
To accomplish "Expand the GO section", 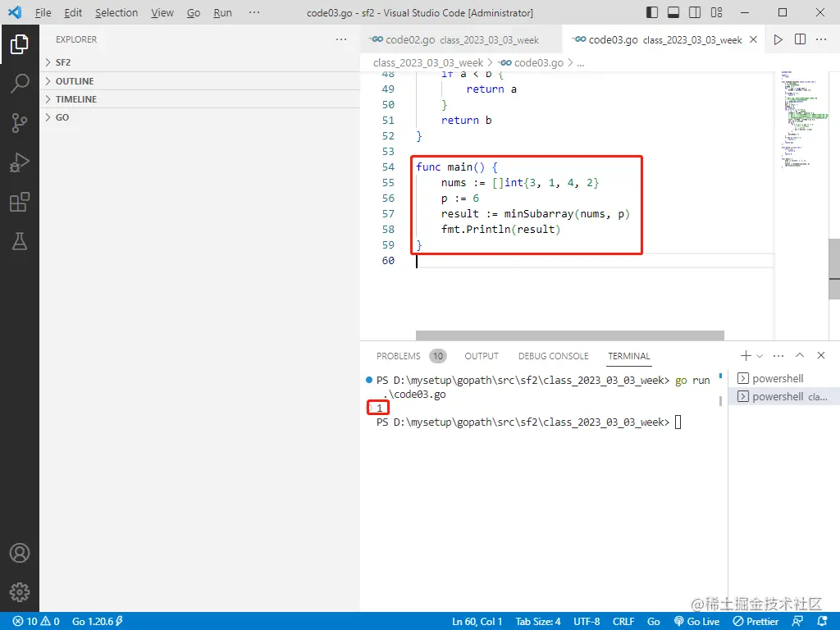I will point(200,117).
